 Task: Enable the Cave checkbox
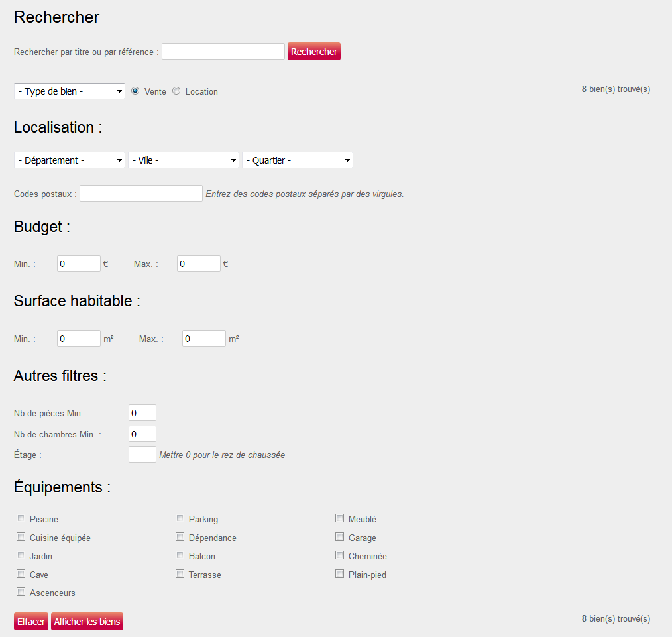click(x=21, y=573)
